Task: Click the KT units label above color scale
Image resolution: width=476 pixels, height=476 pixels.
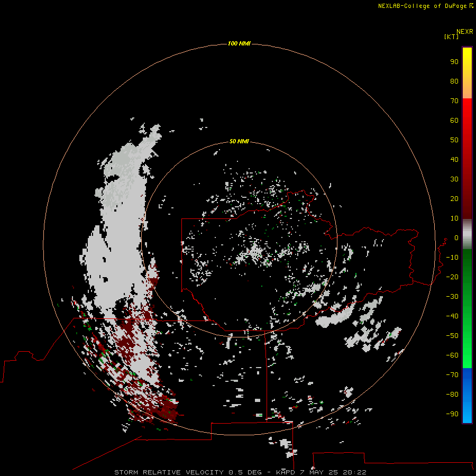Action: pyautogui.click(x=452, y=36)
